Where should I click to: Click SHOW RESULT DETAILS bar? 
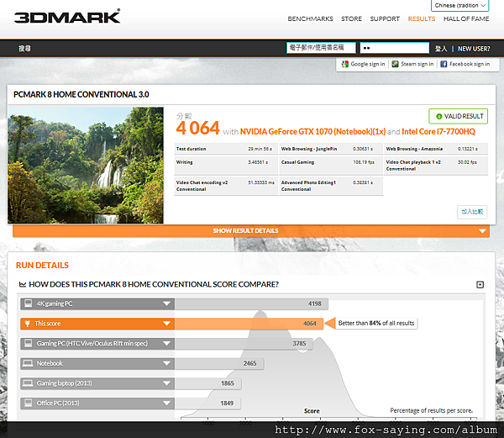[251, 231]
